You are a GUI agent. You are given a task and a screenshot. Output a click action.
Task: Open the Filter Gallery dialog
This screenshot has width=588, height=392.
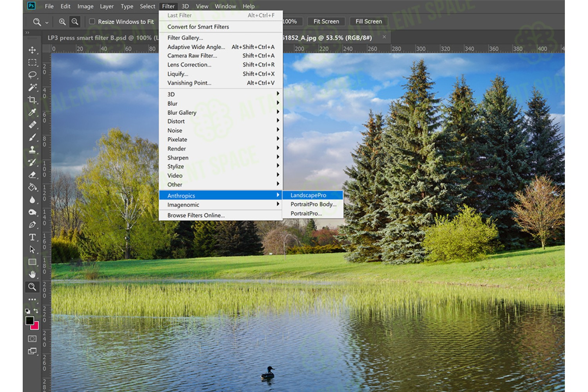(221, 38)
